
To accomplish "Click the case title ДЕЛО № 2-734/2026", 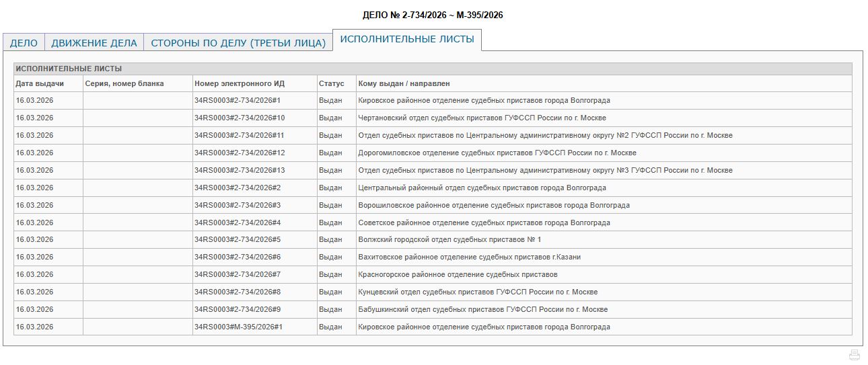I will pyautogui.click(x=433, y=15).
